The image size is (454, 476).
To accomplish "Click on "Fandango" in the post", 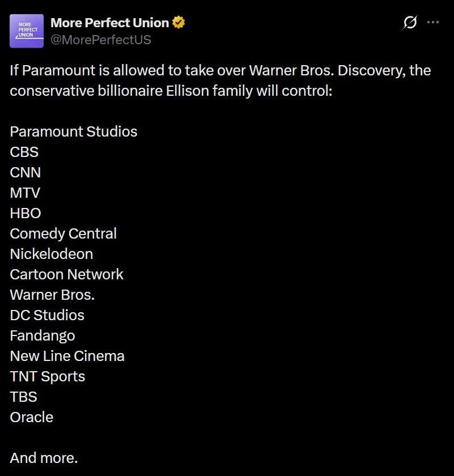I will pyautogui.click(x=43, y=335).
